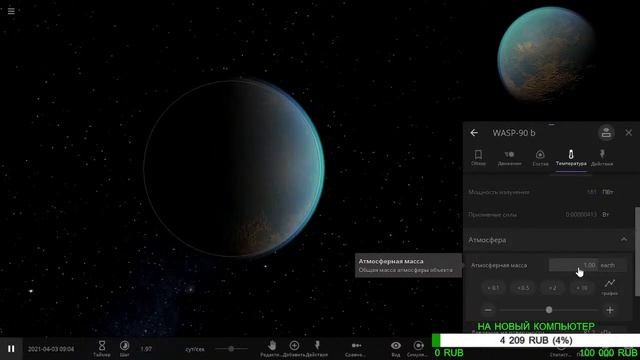The height and width of the screenshot is (360, 640).
Task: Click the WASP-90 b panel title
Action: [x=514, y=133]
